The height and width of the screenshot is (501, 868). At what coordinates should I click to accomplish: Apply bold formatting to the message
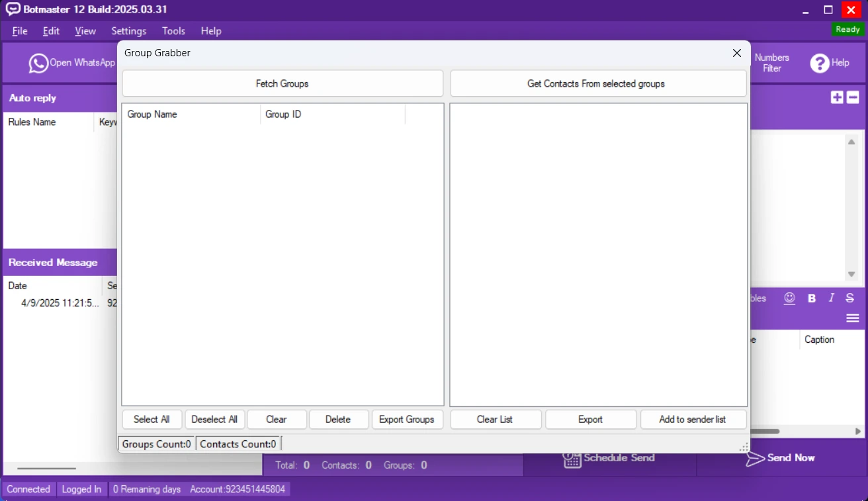coord(812,298)
